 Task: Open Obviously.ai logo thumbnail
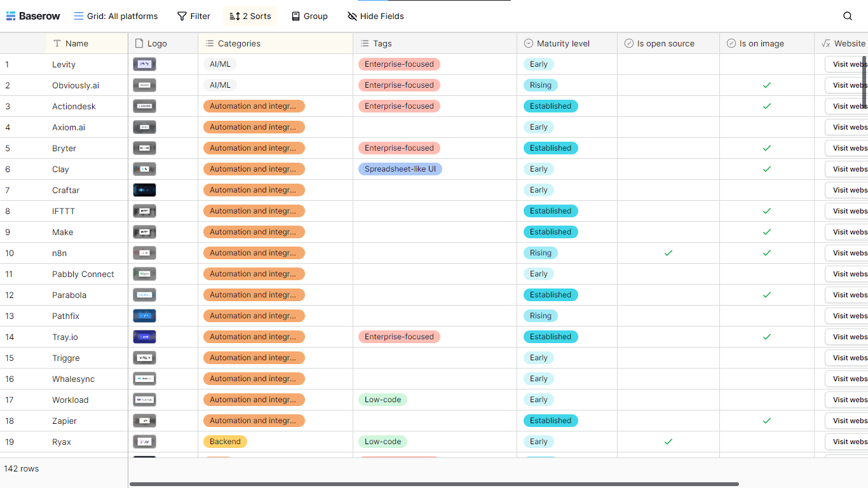(x=144, y=85)
